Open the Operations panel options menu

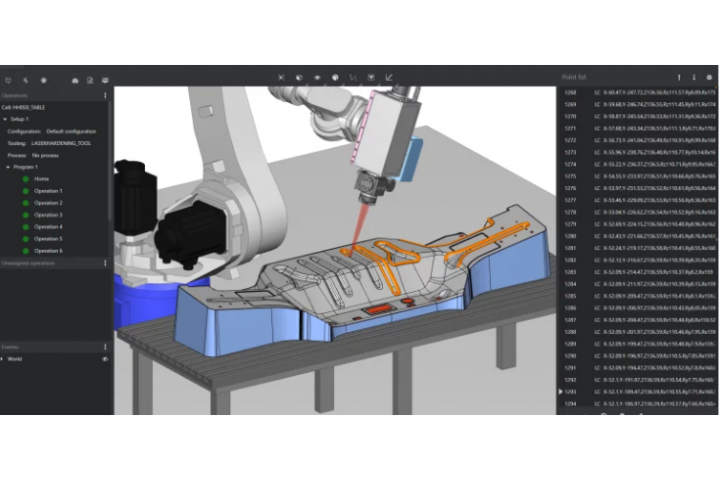(x=106, y=95)
